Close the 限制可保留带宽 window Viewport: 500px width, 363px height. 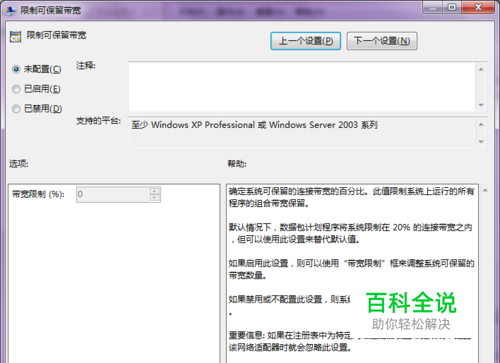[478, 7]
